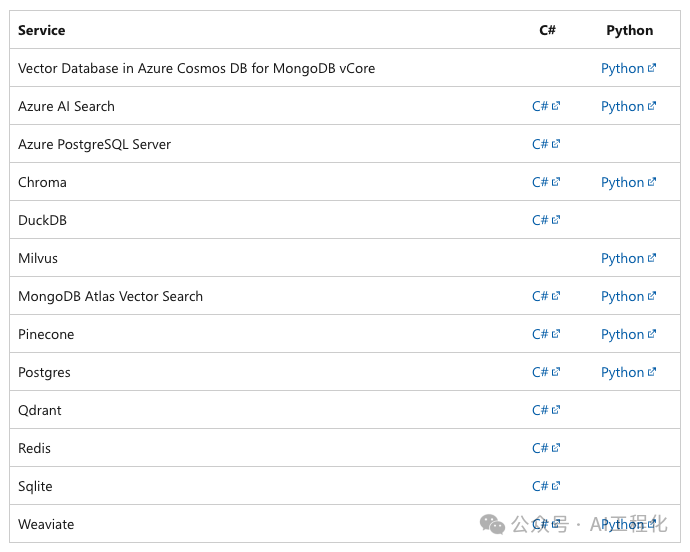Open the C# link for DuckDB
Viewport: 690px width, 552px height.
click(x=540, y=220)
